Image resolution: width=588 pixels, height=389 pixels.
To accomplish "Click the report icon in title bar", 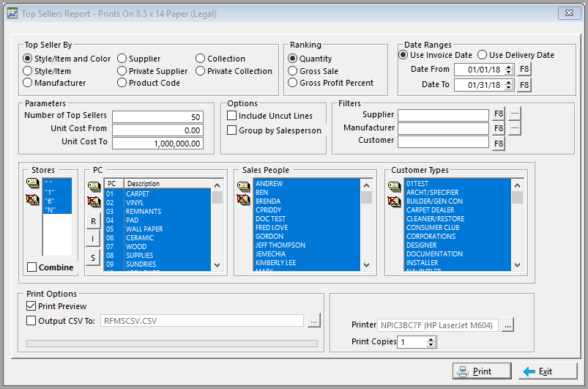I will point(12,13).
